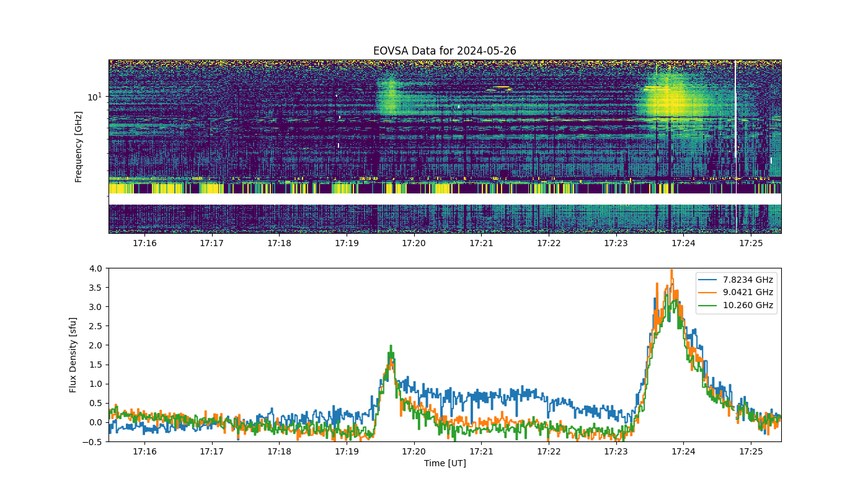The width and height of the screenshot is (868, 496).
Task: Click the smaller burst near 17:19:40 in spectrogram
Action: pyautogui.click(x=389, y=96)
